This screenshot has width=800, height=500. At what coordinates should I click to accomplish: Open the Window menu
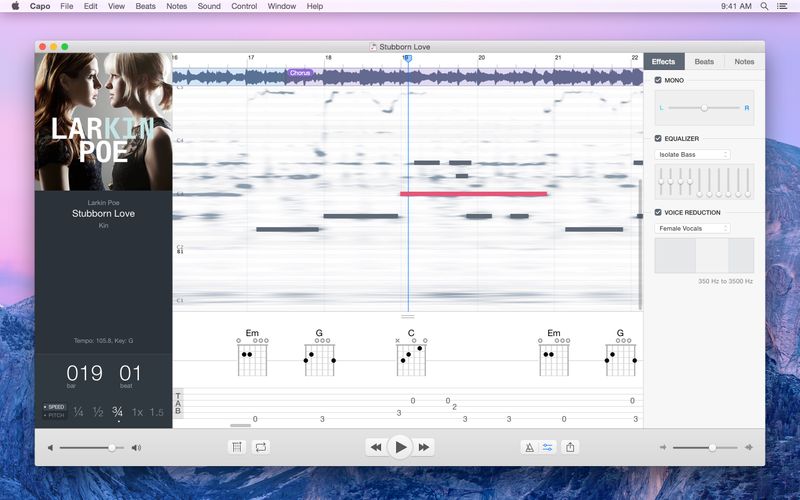[x=282, y=6]
